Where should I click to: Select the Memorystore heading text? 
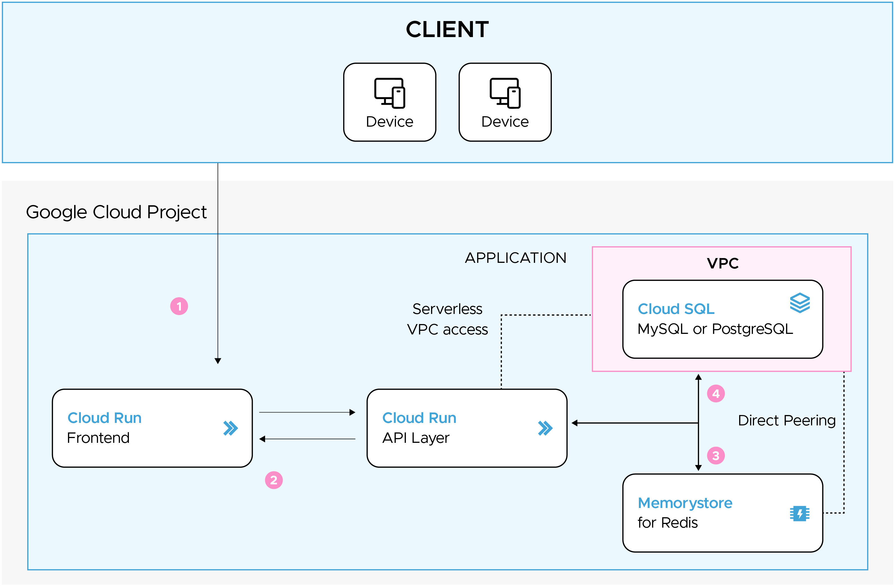pyautogui.click(x=685, y=503)
